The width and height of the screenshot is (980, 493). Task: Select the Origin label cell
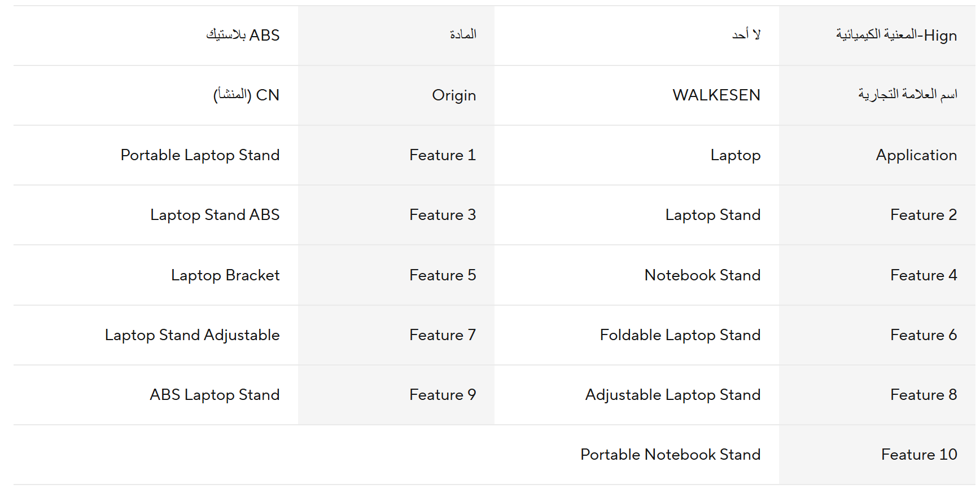(x=453, y=95)
